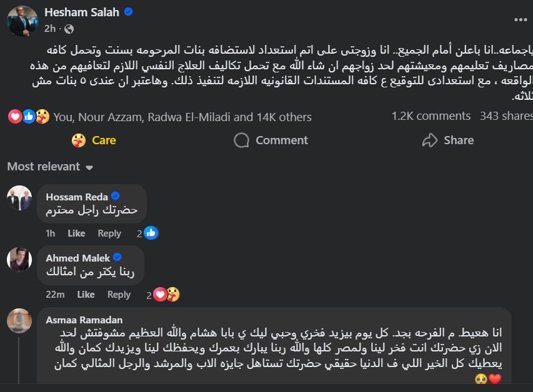The height and width of the screenshot is (392, 533).
Task: Click the Comment speech bubble icon
Action: (x=242, y=140)
